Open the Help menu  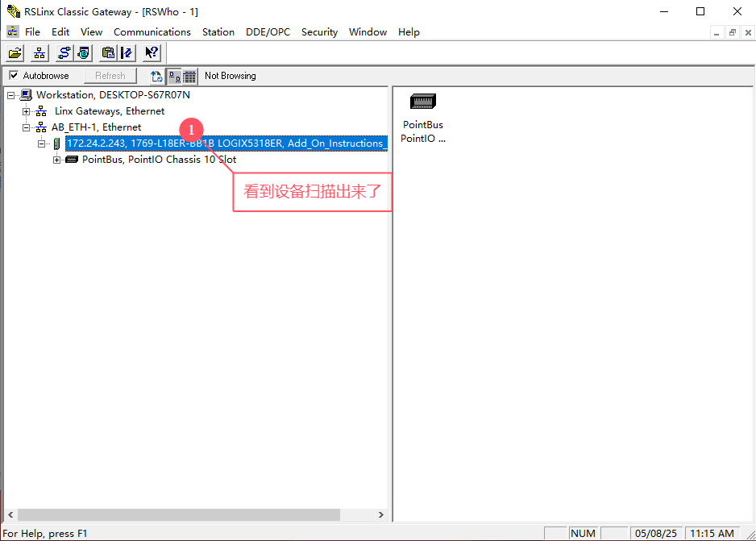pyautogui.click(x=409, y=31)
